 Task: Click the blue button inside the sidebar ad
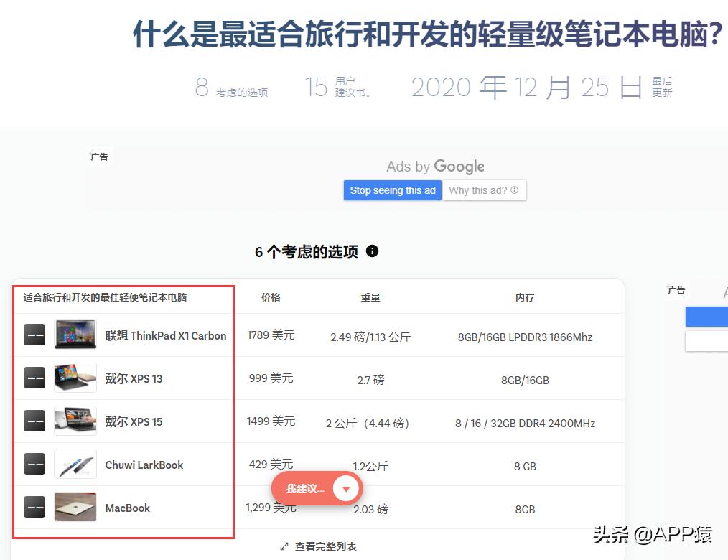pyautogui.click(x=706, y=316)
